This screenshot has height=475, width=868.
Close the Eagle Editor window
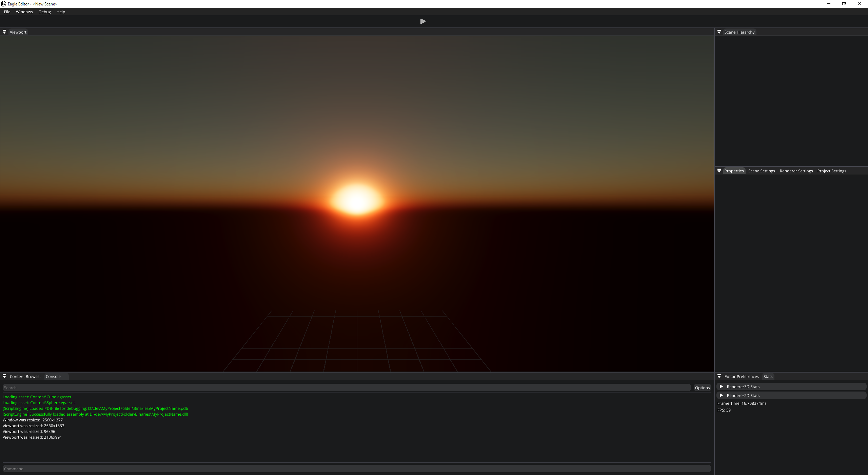tap(860, 4)
